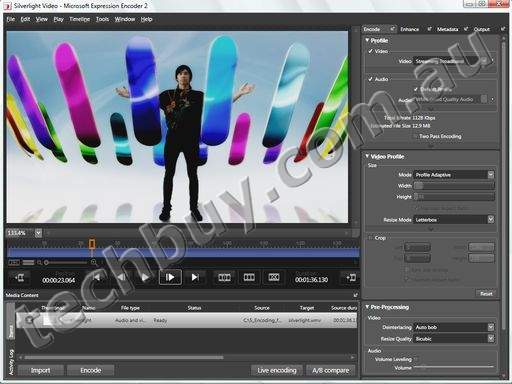The image size is (512, 384).
Task: Open the Video profile dropdown
Action: pos(450,61)
